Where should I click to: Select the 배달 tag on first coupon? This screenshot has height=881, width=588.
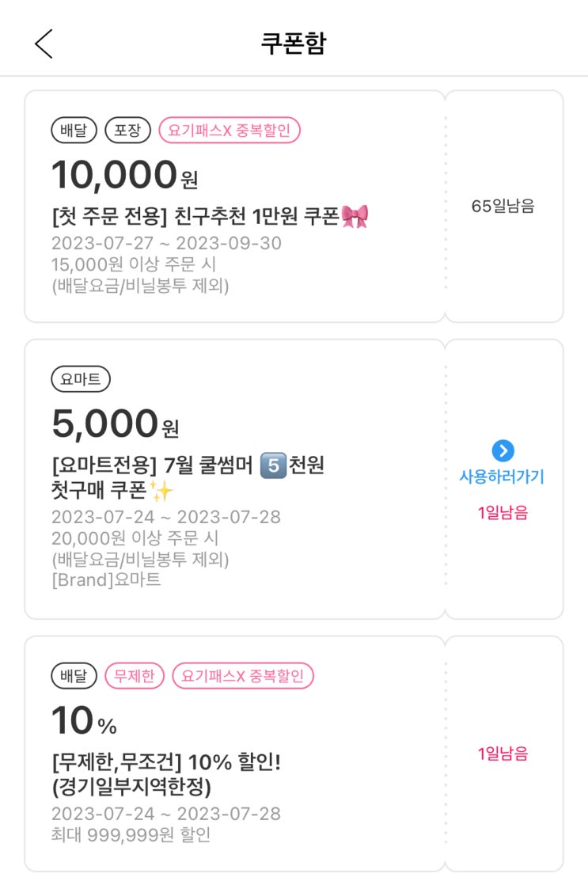pyautogui.click(x=74, y=131)
